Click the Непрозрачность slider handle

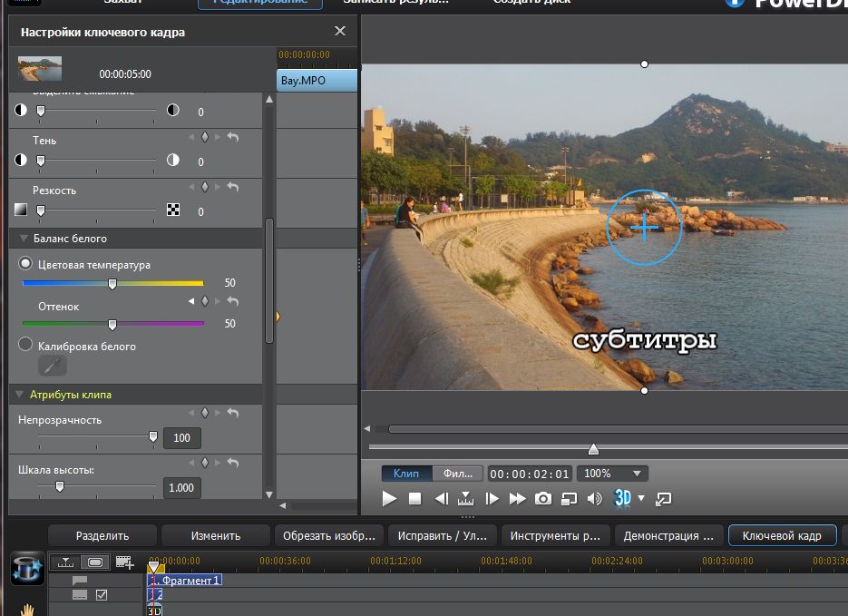click(x=152, y=437)
